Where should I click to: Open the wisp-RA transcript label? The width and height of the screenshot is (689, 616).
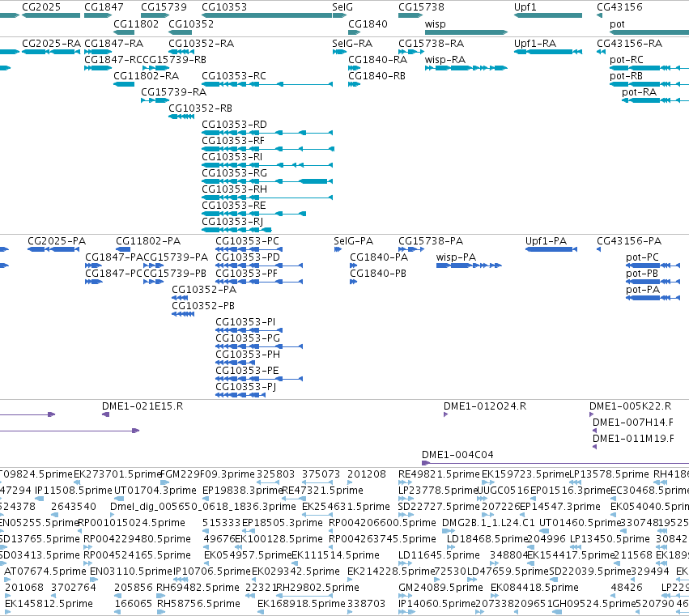click(x=445, y=60)
